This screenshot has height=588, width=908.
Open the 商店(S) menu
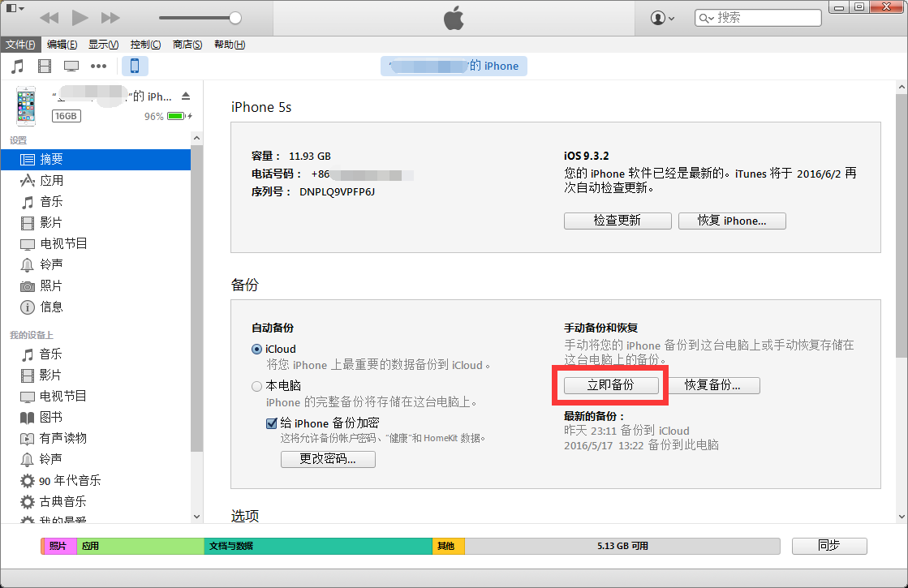pos(187,45)
